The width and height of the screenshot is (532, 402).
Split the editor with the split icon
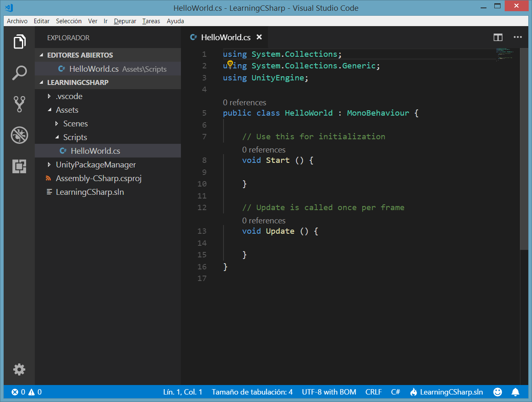498,37
